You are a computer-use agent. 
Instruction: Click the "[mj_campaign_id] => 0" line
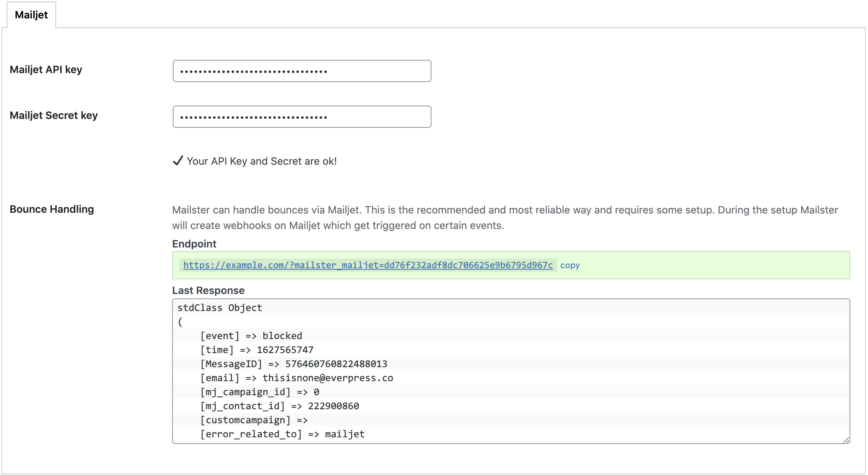coord(260,392)
